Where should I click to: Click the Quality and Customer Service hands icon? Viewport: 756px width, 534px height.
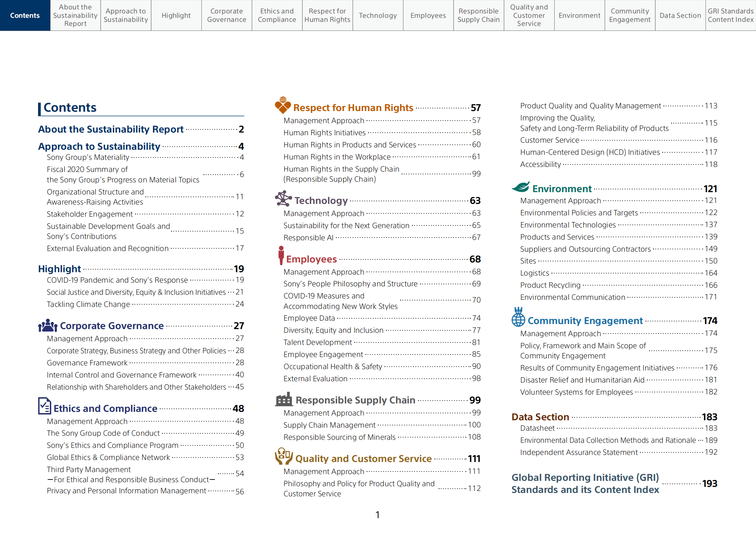284,456
